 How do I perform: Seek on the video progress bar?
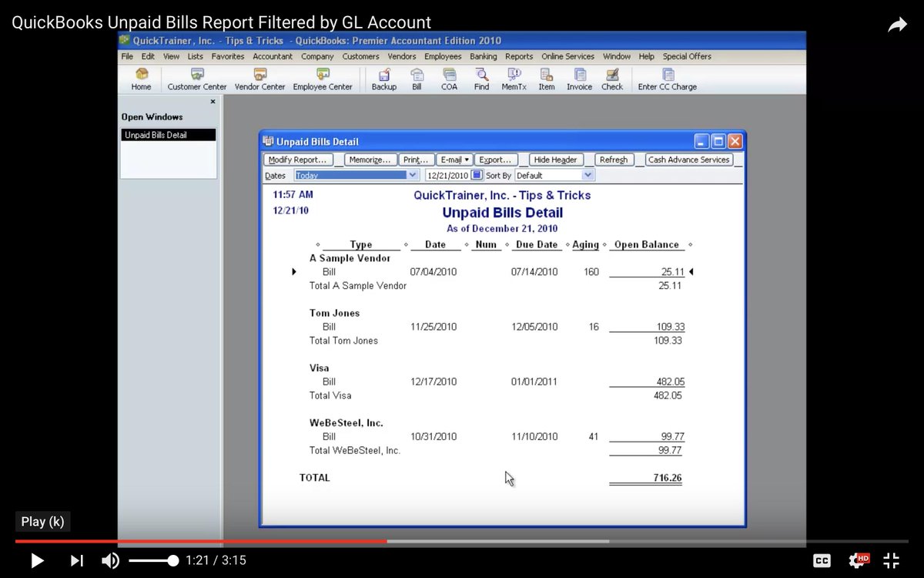(462, 541)
